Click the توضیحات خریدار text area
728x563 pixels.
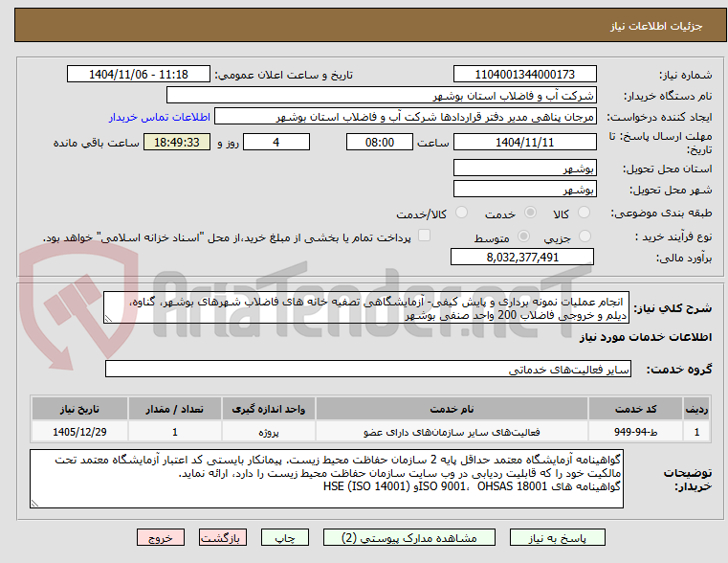pos(327,479)
